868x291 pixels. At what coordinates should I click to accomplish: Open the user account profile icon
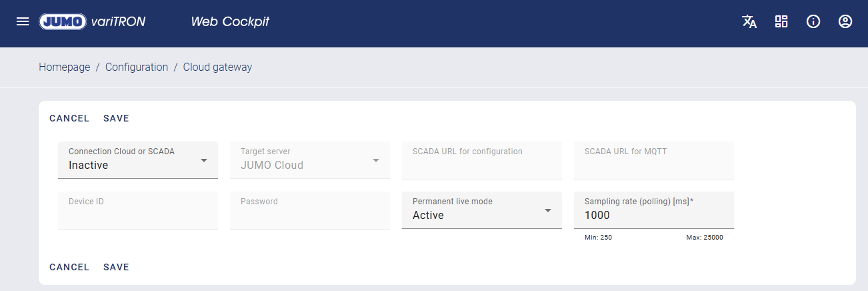tap(845, 21)
